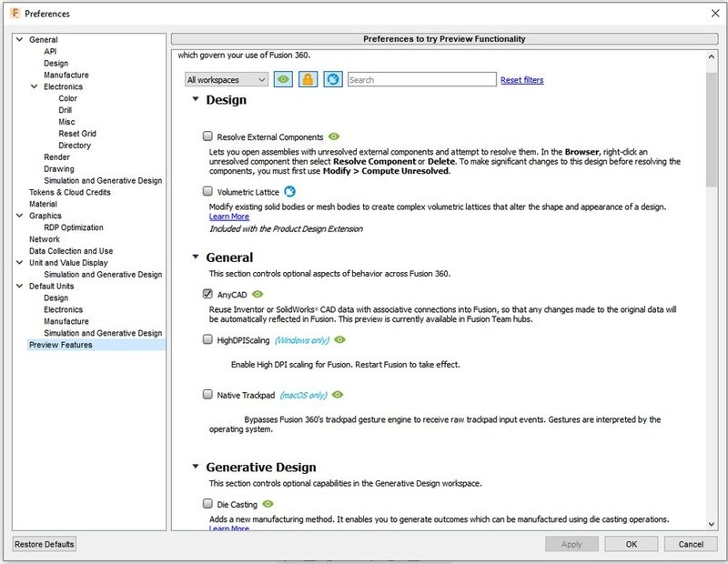This screenshot has height=564, width=728.
Task: Click eye icon next to HighDPIScaling
Action: 339,339
